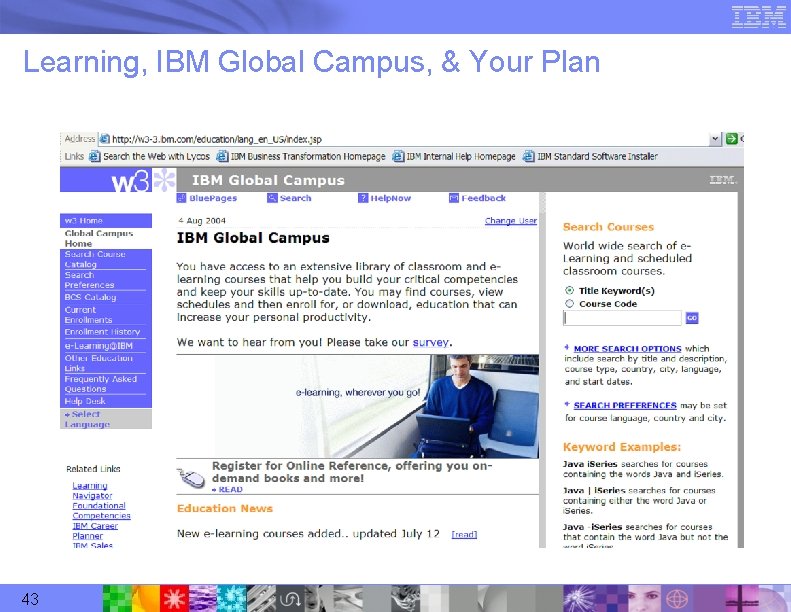Open IBM Internal Help Homepage favorite
This screenshot has height=612, width=791.
455,156
